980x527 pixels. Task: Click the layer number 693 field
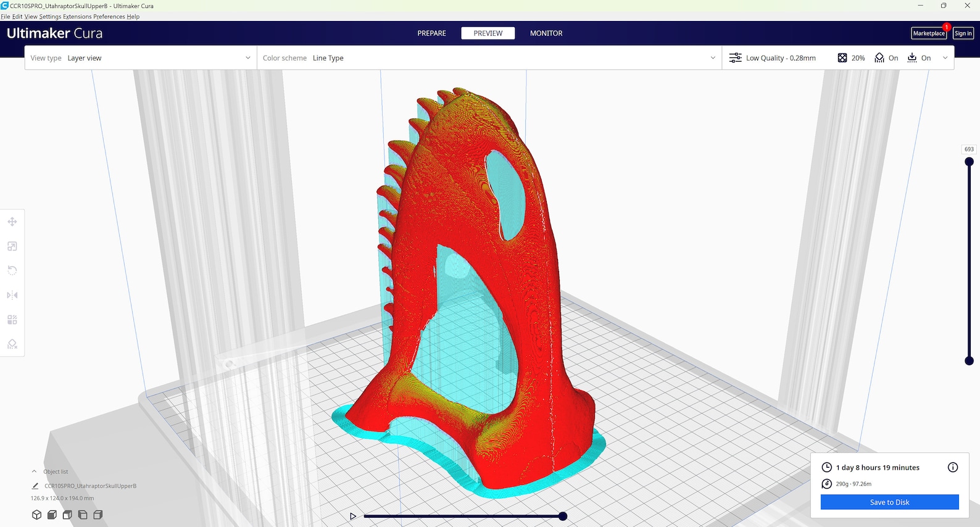(969, 149)
